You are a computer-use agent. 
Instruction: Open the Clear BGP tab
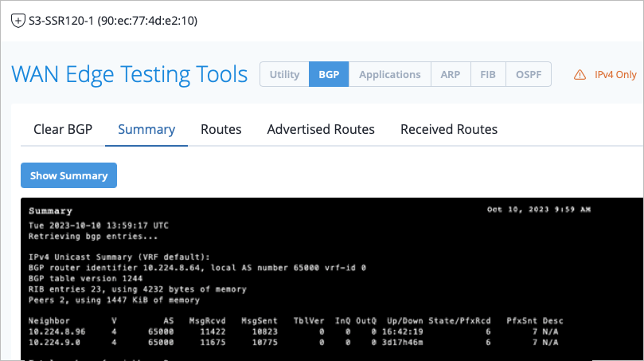[x=68, y=129]
